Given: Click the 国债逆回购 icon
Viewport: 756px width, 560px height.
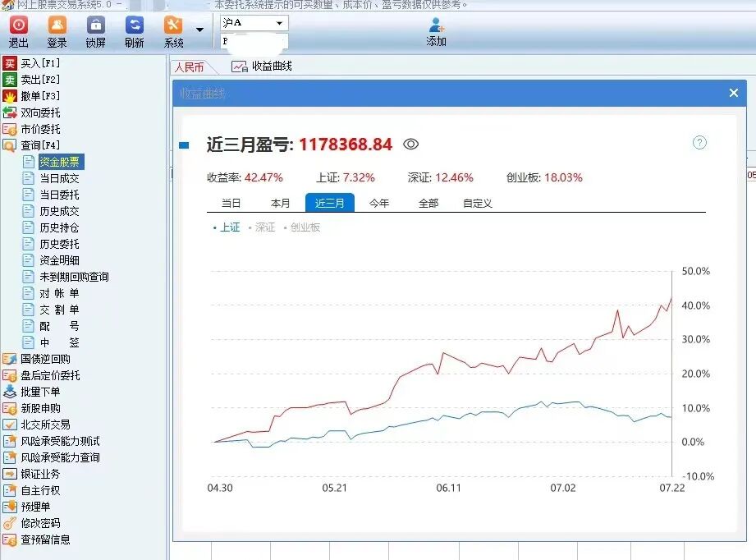Looking at the screenshot, I should pyautogui.click(x=10, y=359).
